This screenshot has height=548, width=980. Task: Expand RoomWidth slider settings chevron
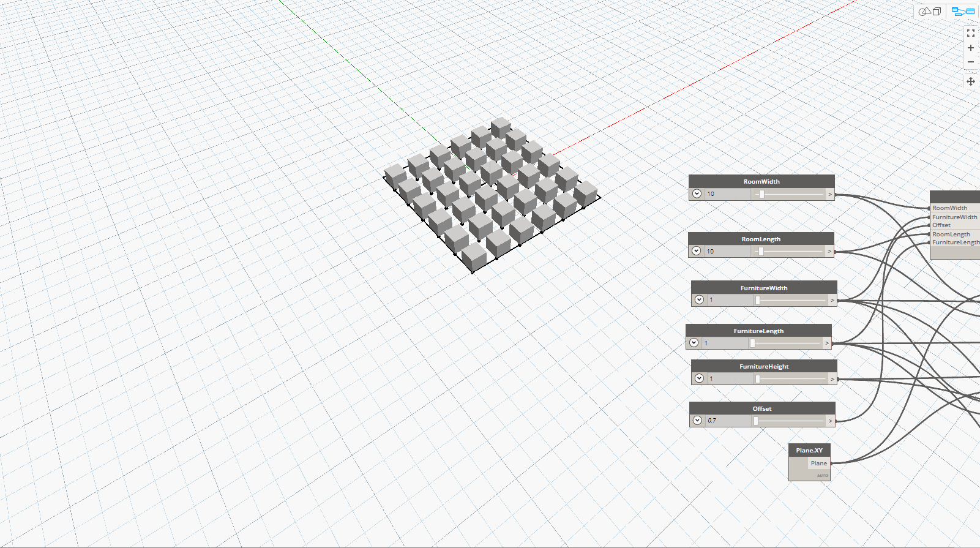[x=697, y=193]
